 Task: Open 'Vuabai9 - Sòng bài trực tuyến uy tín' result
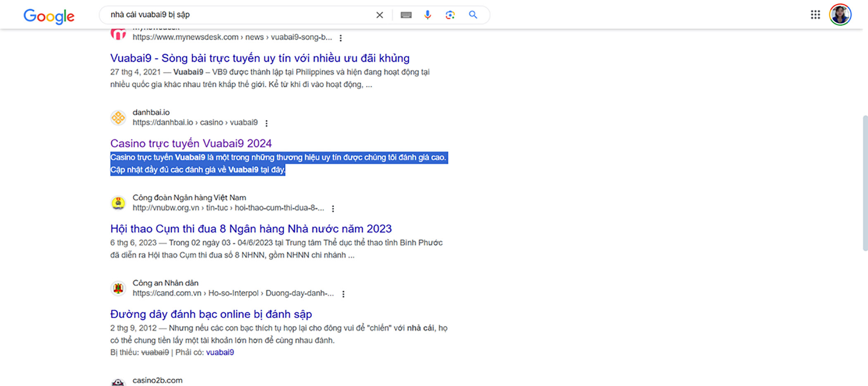click(260, 58)
